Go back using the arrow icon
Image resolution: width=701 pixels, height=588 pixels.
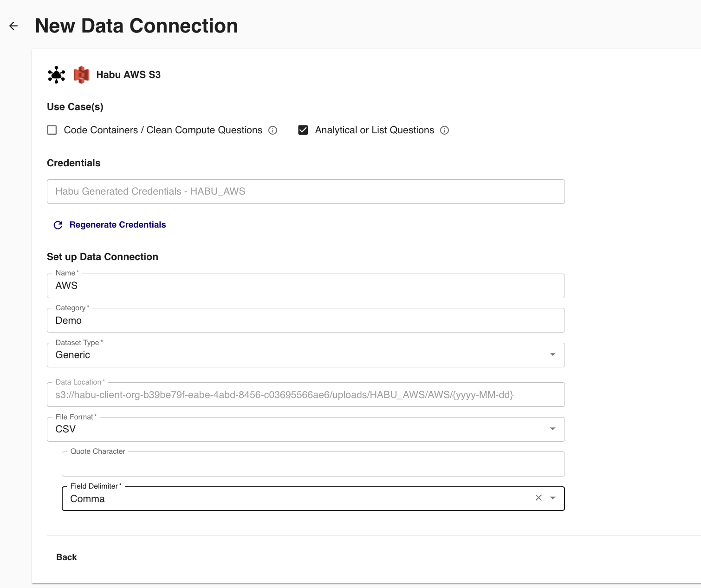[x=13, y=26]
